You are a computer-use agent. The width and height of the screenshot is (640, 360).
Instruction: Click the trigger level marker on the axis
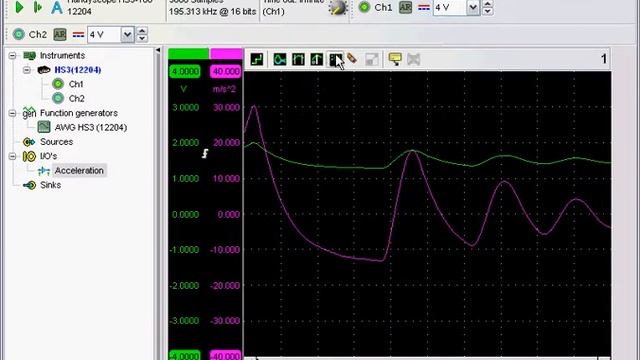tap(205, 153)
